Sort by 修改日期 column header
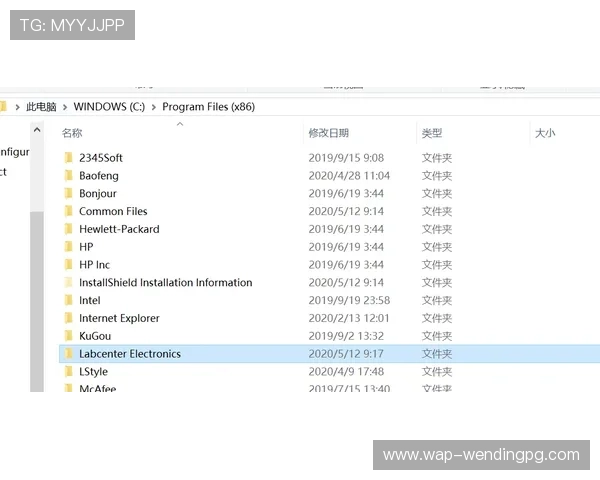Image resolution: width=600 pixels, height=480 pixels. pos(329,133)
